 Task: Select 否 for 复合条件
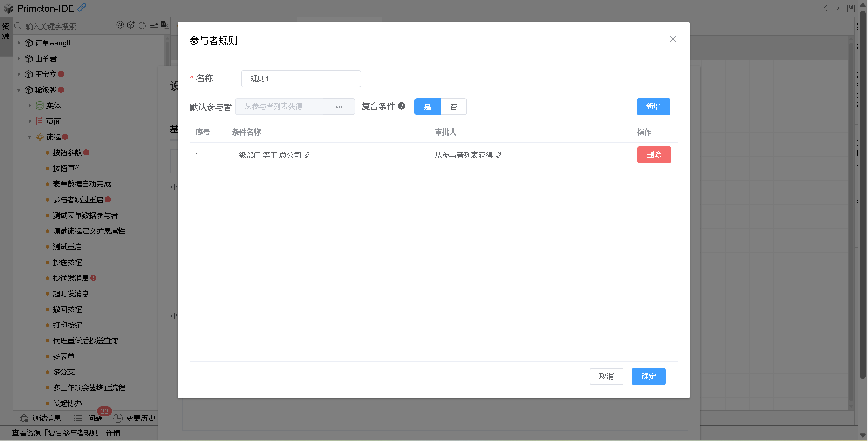tap(454, 107)
